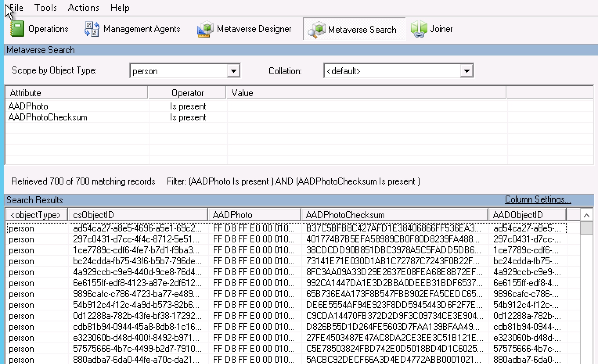
Task: Open the Joiner tool
Action: [432, 29]
